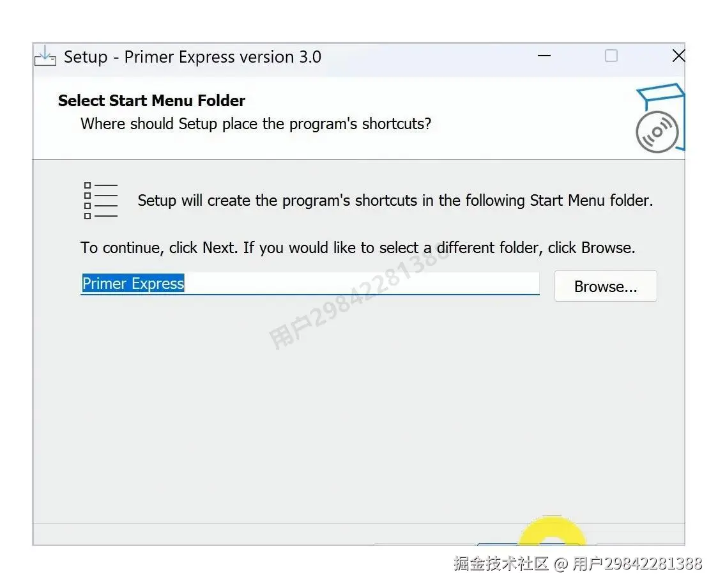Click the disabled maximize window button

coord(611,56)
